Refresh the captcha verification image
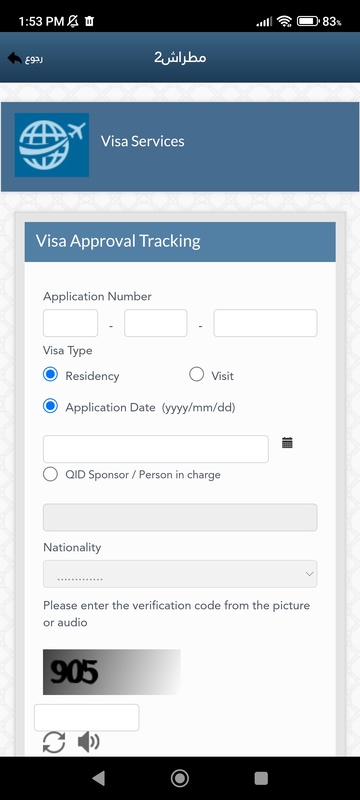The width and height of the screenshot is (360, 800). pos(54,742)
